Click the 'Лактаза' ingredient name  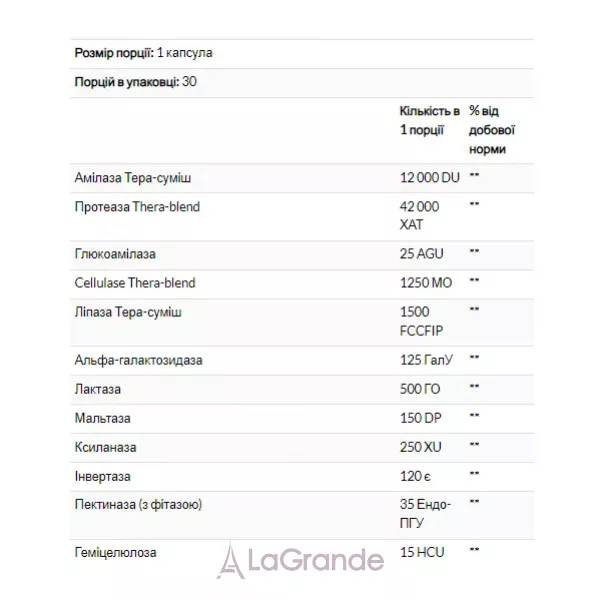pyautogui.click(x=98, y=390)
